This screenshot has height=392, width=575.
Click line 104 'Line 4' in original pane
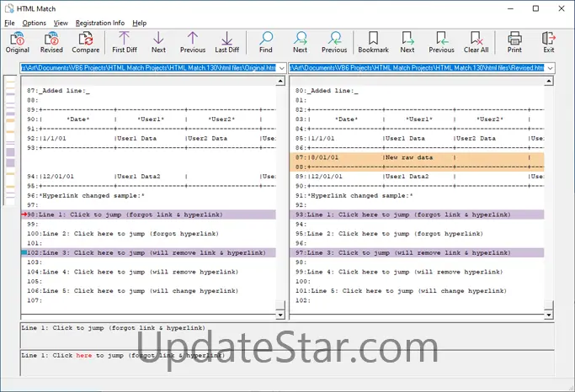coord(132,272)
